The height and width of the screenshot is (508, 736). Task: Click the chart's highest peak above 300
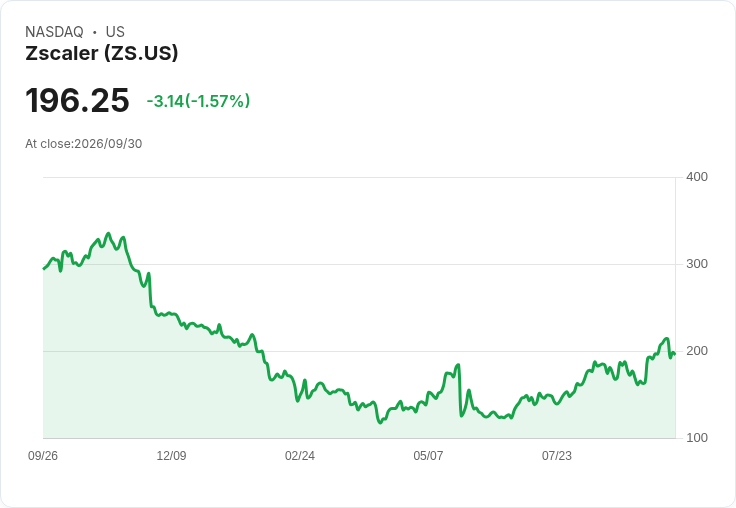pos(108,233)
